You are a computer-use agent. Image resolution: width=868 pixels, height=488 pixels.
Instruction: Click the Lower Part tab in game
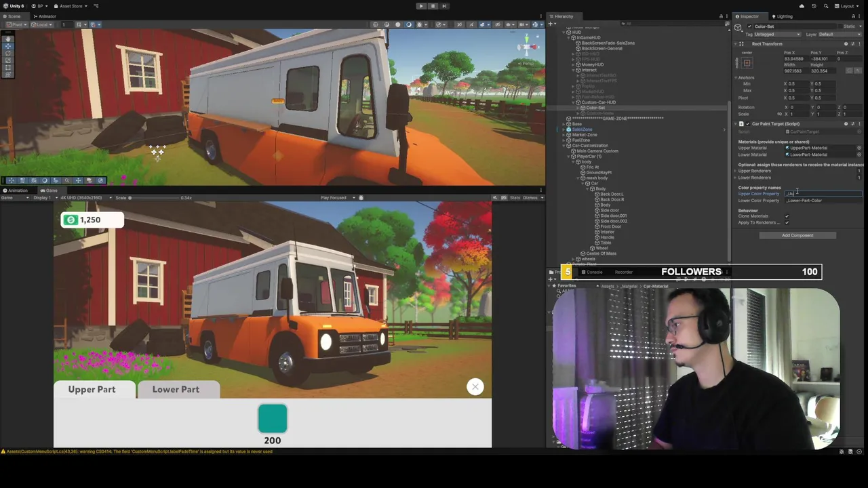click(x=178, y=389)
